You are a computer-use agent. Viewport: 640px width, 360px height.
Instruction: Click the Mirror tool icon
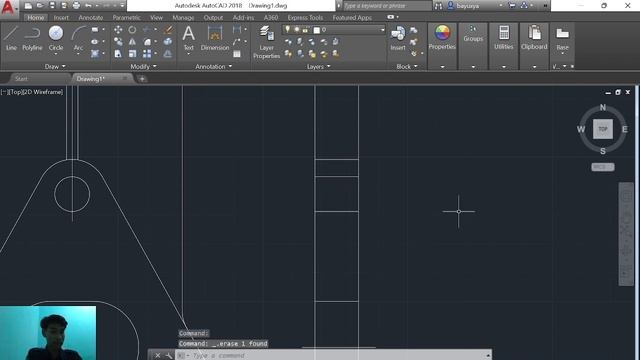coord(132,42)
